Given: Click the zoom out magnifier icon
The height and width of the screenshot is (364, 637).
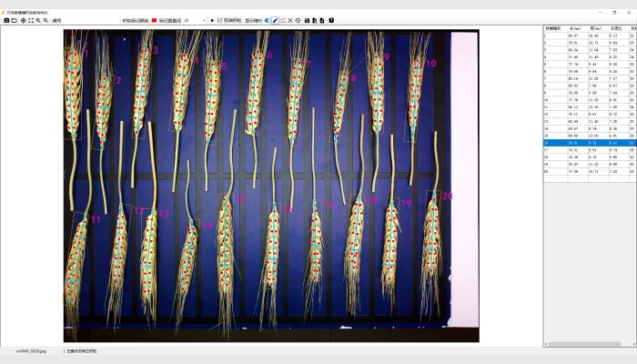Looking at the screenshot, I should (45, 20).
